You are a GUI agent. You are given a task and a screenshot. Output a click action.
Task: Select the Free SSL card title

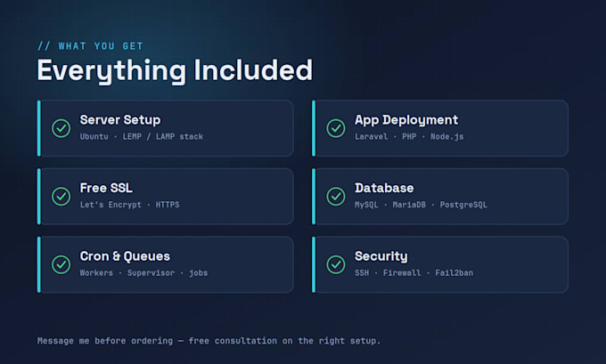point(106,188)
